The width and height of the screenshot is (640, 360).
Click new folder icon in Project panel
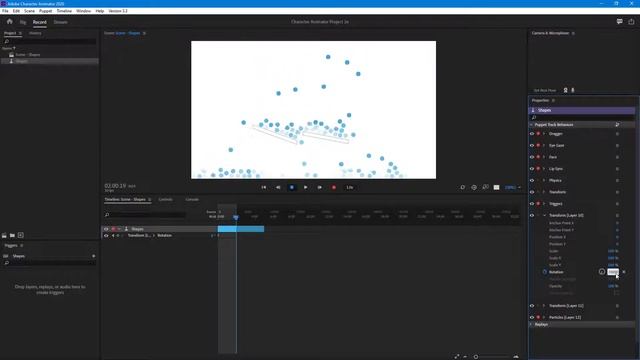(12, 235)
